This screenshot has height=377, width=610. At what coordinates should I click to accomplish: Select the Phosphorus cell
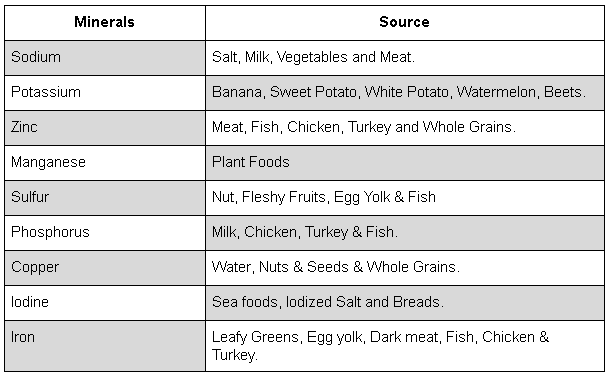[105, 233]
